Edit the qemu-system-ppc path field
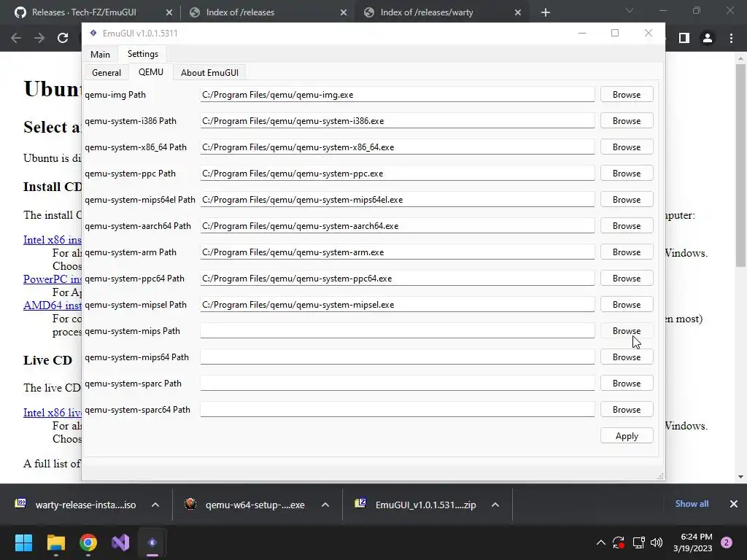Viewport: 747px width, 560px height. click(398, 174)
